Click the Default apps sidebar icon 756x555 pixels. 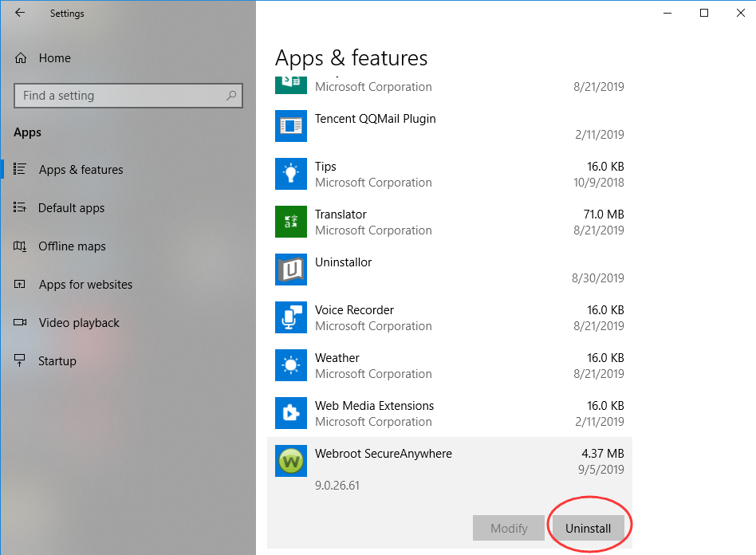[x=20, y=207]
